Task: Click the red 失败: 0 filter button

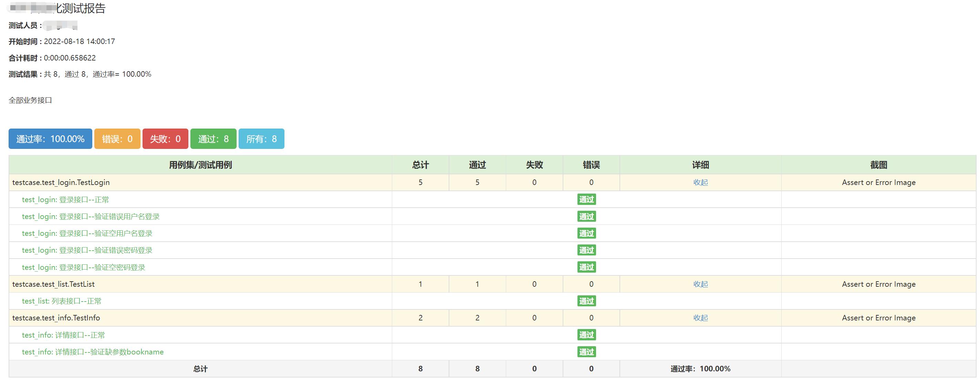Action: pos(165,139)
